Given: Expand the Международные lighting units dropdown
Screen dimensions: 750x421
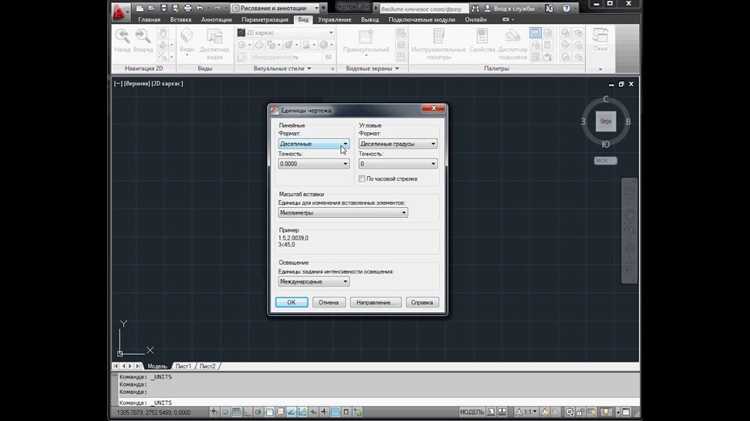Looking at the screenshot, I should tap(314, 282).
